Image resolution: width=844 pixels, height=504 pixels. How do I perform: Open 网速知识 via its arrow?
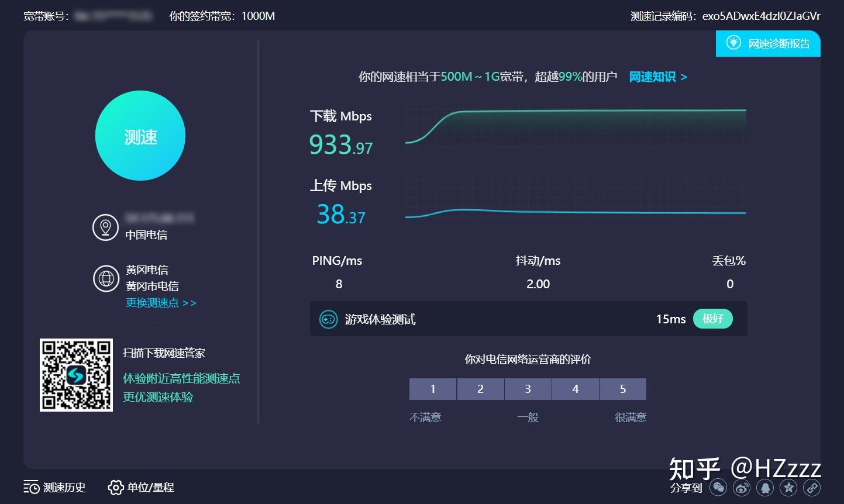685,77
